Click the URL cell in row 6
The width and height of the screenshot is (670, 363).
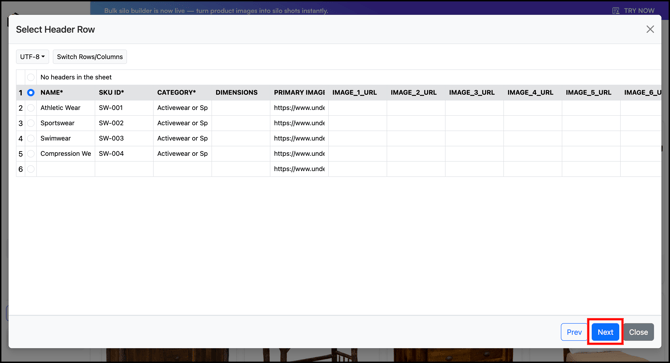click(x=299, y=169)
